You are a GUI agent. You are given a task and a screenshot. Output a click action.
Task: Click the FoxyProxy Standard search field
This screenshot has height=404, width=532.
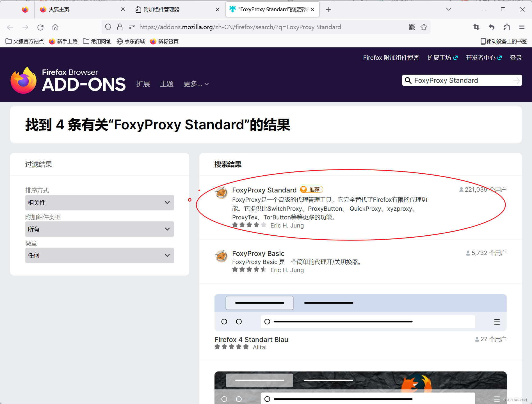coord(462,81)
